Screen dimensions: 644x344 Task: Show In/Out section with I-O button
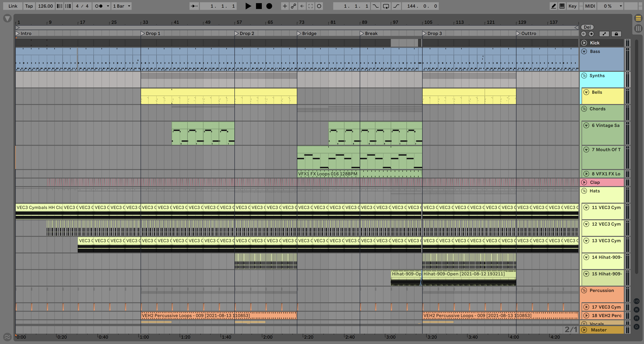click(637, 301)
